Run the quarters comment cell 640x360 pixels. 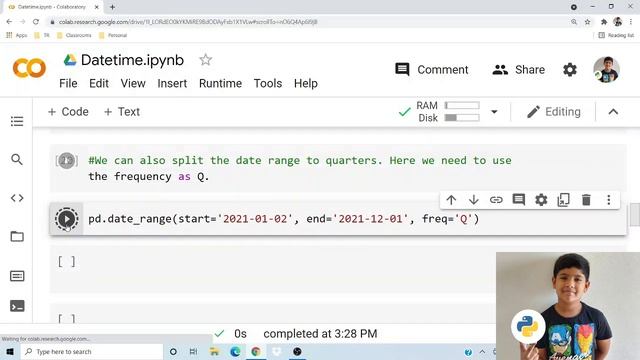click(x=67, y=161)
